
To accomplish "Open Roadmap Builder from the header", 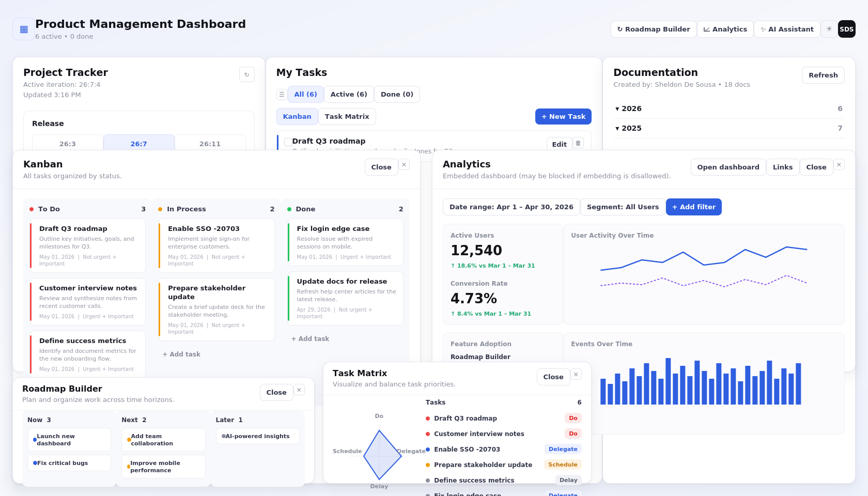I will [654, 29].
